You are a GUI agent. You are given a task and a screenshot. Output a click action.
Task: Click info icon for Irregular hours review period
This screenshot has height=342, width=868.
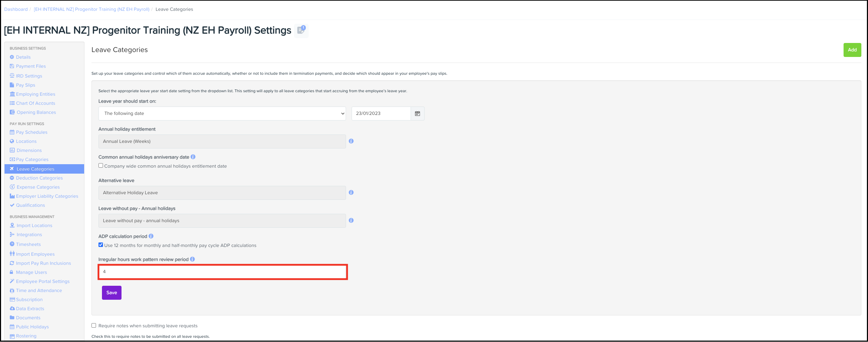pyautogui.click(x=192, y=259)
